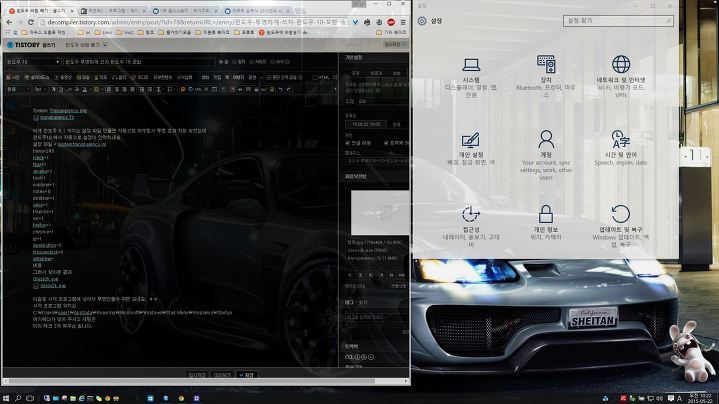Screen dimensions: 719x404
Task: Click the 지도 (map) insert button
Action: 100,77
